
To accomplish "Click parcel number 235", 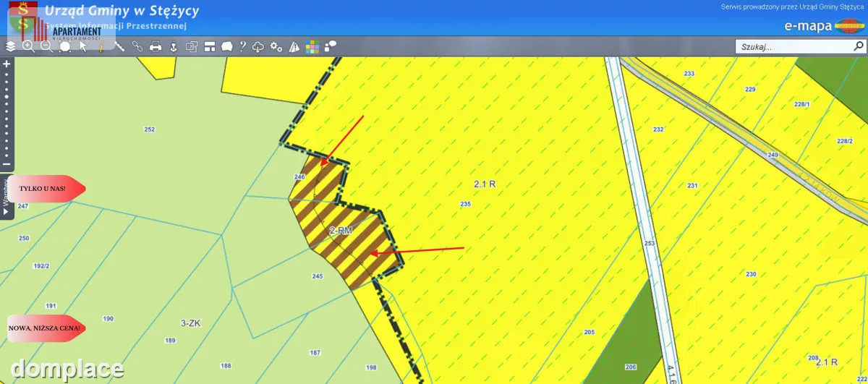I will point(465,205).
